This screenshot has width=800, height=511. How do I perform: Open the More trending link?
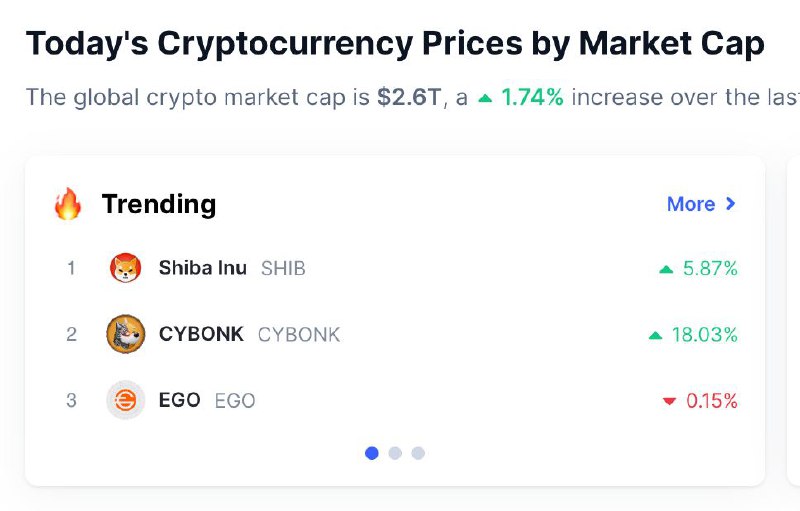click(691, 204)
